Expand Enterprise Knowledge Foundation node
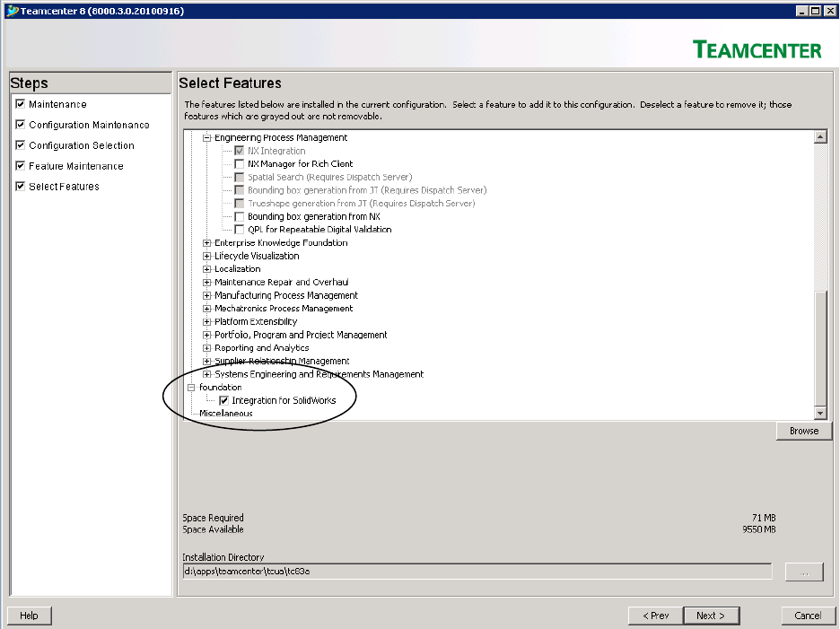This screenshot has width=840, height=629. (x=206, y=242)
